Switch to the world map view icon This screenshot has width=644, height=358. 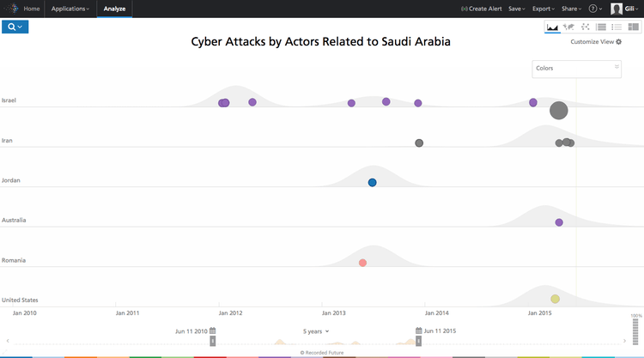pyautogui.click(x=568, y=27)
